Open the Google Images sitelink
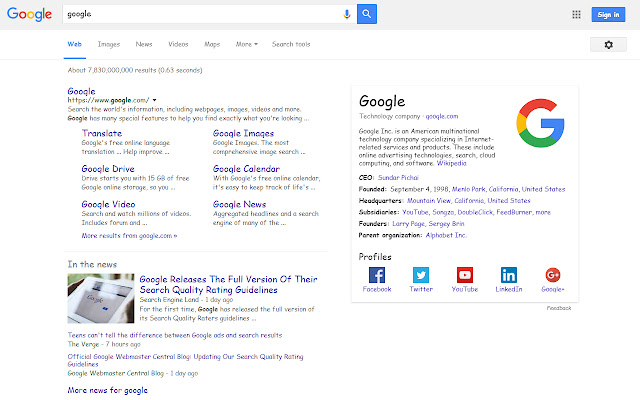640x400 pixels. (x=243, y=133)
